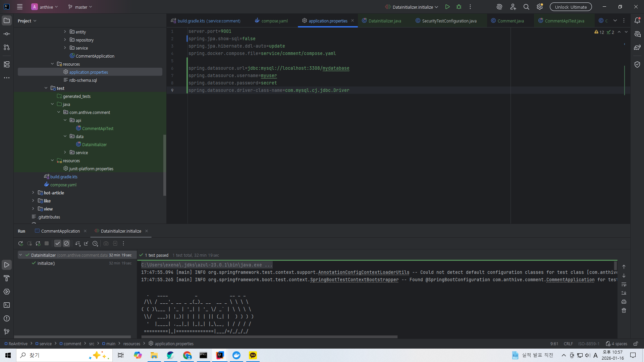
Task: Open the IDE settings gear
Action: click(x=539, y=7)
